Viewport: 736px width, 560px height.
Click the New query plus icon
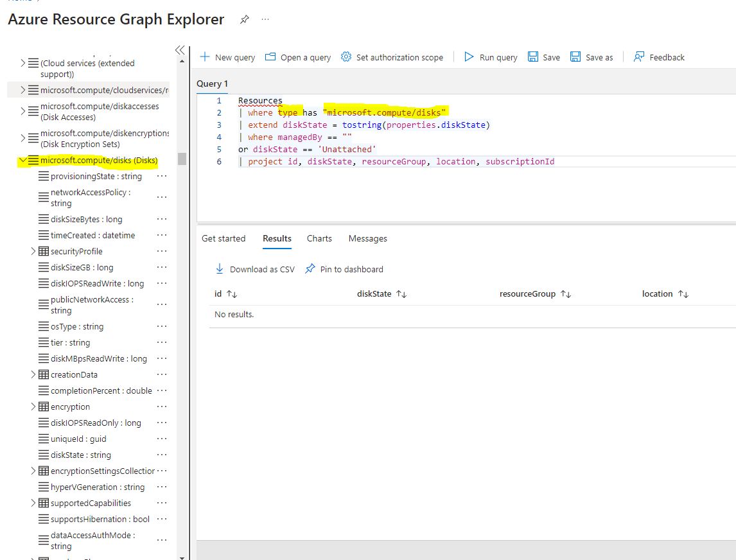205,57
